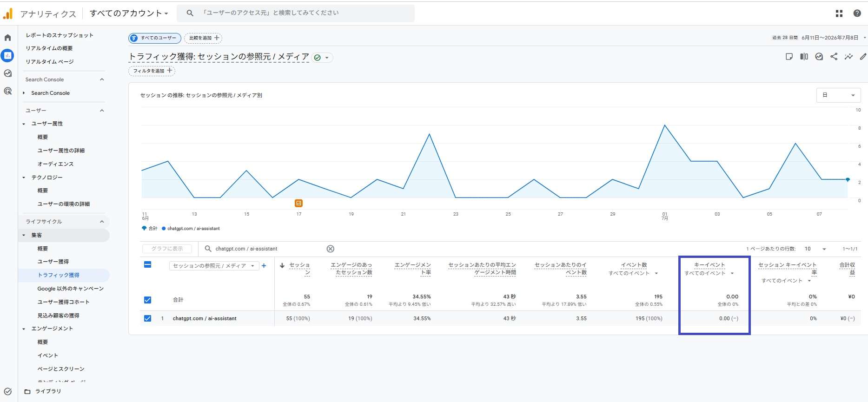Screen dimensions: 868x402
Task: Click the フィルタを追加 button
Action: tap(152, 71)
